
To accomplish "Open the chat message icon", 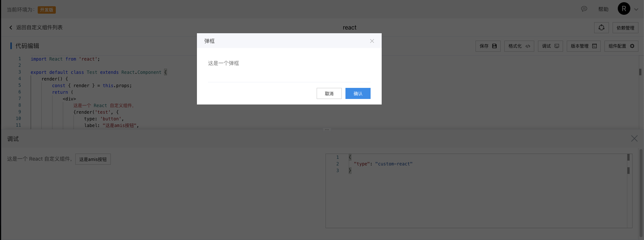I will coord(584,9).
